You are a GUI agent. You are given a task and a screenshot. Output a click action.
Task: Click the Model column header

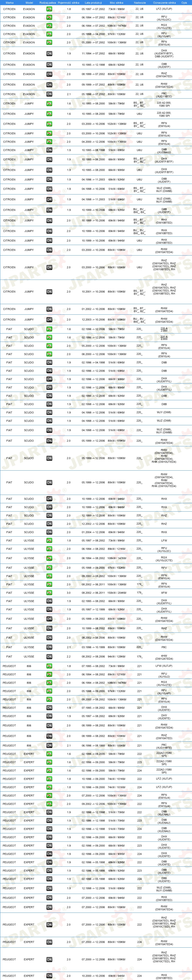pyautogui.click(x=29, y=3)
